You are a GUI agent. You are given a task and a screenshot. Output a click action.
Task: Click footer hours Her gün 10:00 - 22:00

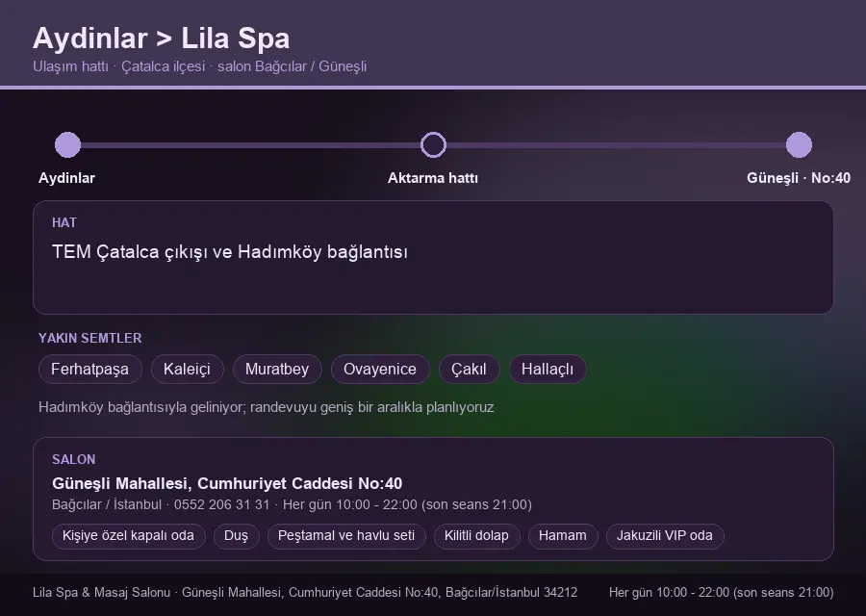tap(722, 592)
